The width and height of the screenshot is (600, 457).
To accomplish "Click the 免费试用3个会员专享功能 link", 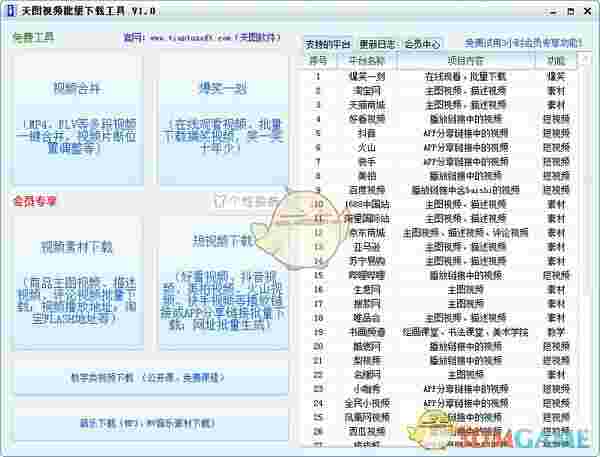I will coord(523,43).
